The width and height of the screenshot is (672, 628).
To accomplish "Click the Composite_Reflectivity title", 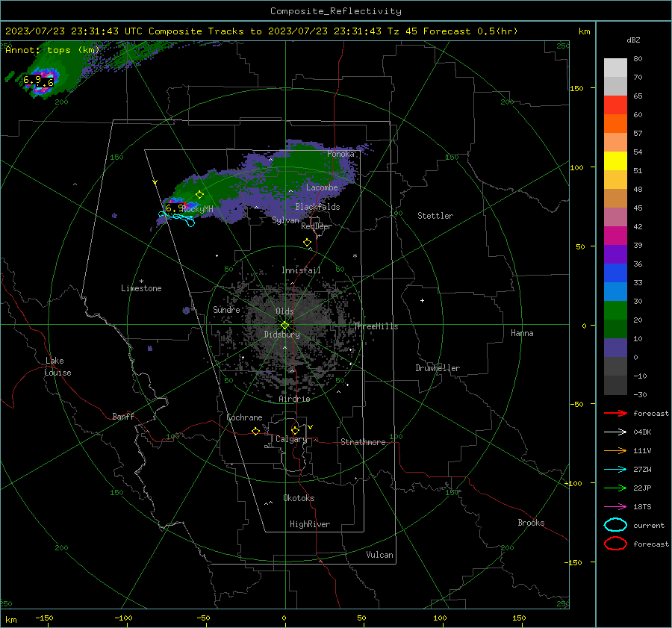I will 336,11.
